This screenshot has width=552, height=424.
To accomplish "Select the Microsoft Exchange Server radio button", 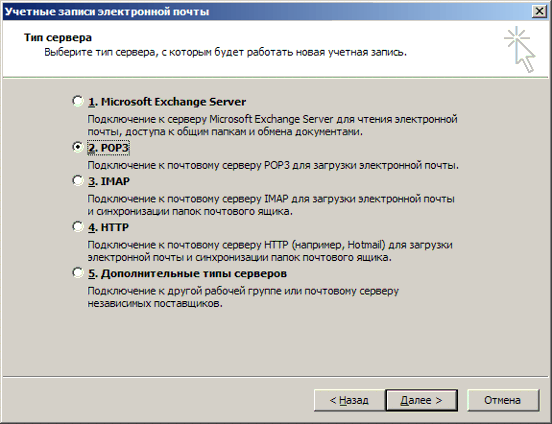I will pyautogui.click(x=78, y=101).
